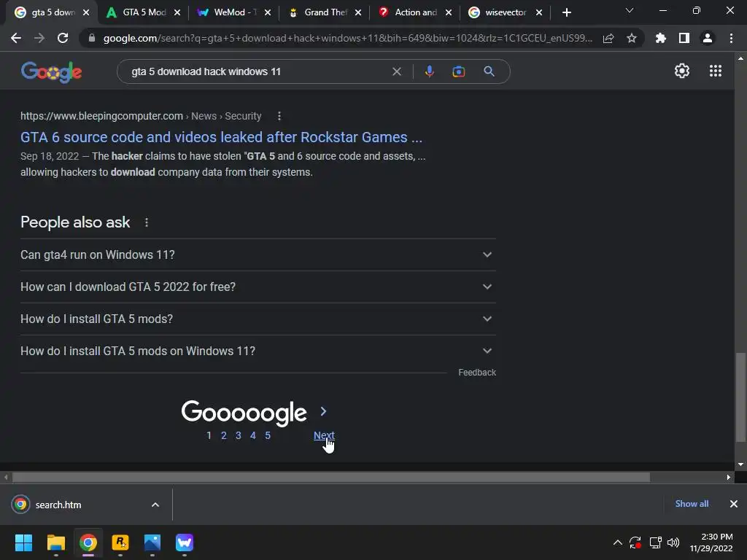Clear the search box text
Viewport: 747px width, 560px height.
(x=396, y=71)
